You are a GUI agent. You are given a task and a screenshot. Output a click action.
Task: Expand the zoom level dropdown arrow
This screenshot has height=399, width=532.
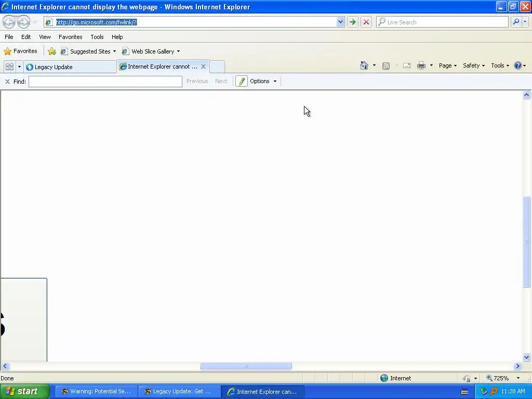click(x=518, y=378)
